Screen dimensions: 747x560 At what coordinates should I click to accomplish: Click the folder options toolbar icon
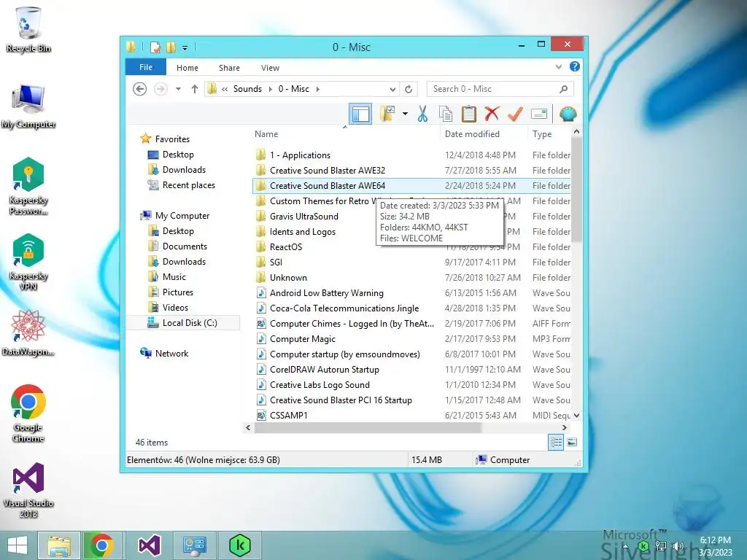[388, 114]
